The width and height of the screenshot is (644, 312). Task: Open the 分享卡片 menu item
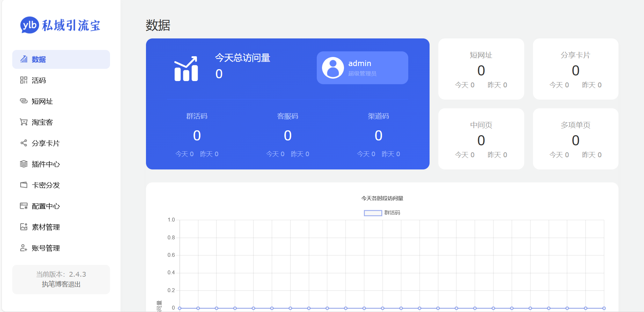[x=61, y=143]
